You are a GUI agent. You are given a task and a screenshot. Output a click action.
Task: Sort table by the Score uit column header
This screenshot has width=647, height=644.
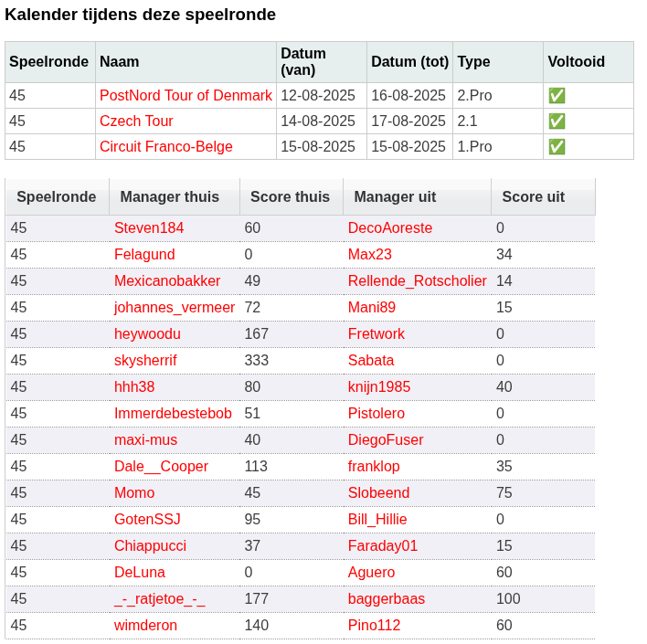533,196
